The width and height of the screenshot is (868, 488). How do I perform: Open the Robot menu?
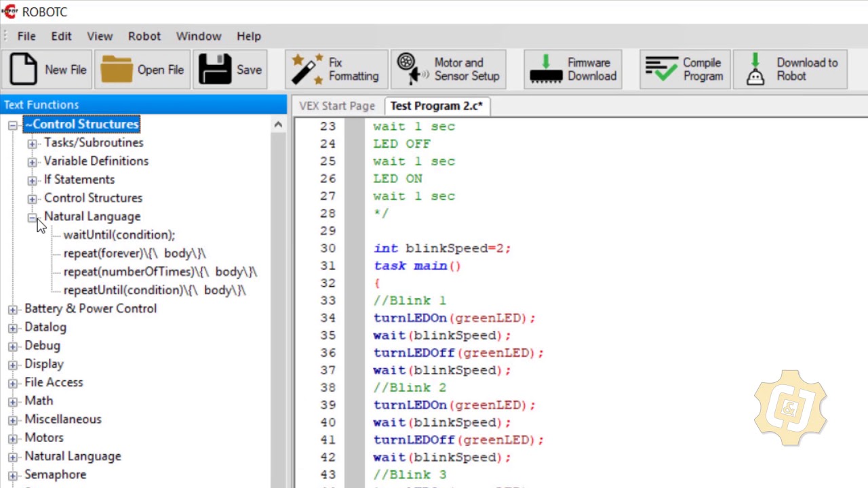pyautogui.click(x=144, y=36)
